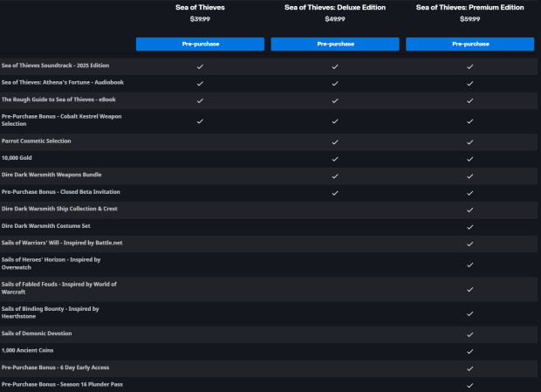Pre-purchase Sea of Thieves Deluxe Edition
The height and width of the screenshot is (392, 541).
coord(335,45)
